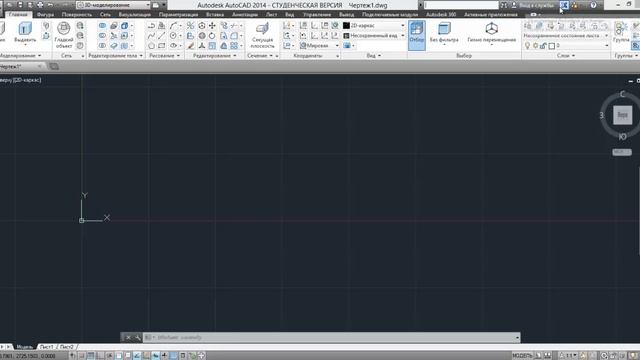Toggle Polar tracking in the status bar
The width and height of the screenshot is (640, 360).
(x=109, y=356)
